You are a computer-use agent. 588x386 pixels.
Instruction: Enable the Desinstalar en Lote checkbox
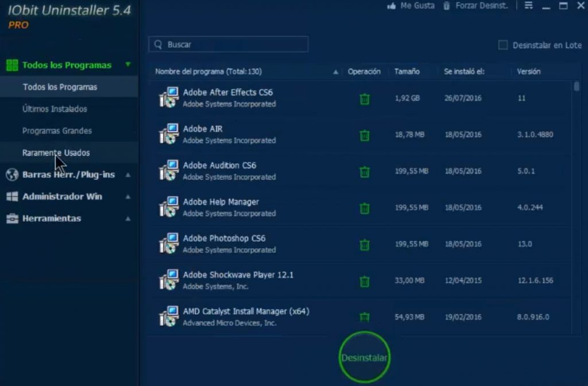pyautogui.click(x=503, y=45)
